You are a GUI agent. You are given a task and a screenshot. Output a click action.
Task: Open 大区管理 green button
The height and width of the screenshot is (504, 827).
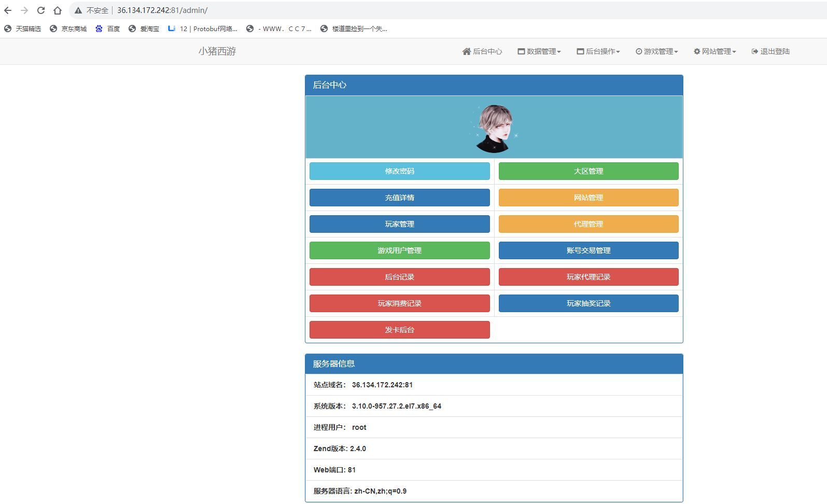588,171
